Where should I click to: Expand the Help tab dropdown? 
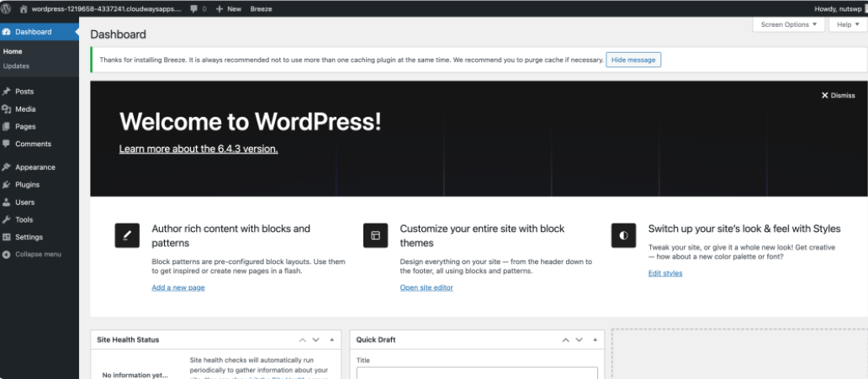tap(847, 24)
